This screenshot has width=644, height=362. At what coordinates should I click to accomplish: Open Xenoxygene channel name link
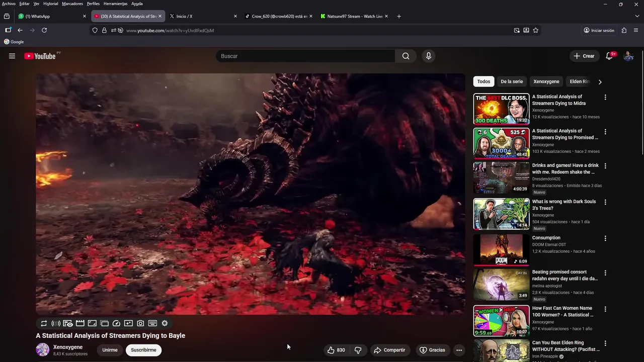(x=68, y=347)
